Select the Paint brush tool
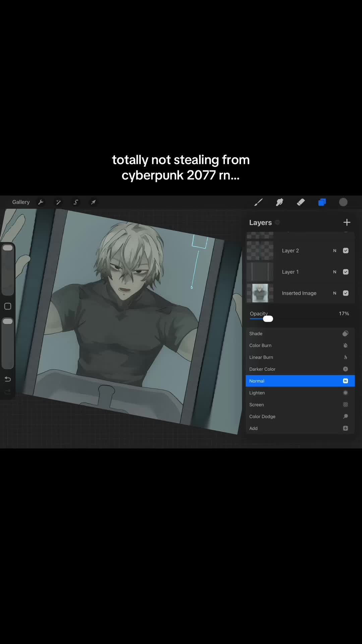 click(x=258, y=202)
